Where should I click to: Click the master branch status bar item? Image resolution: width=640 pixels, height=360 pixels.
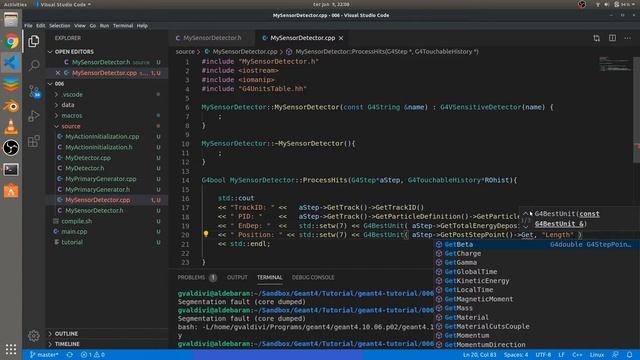point(44,355)
